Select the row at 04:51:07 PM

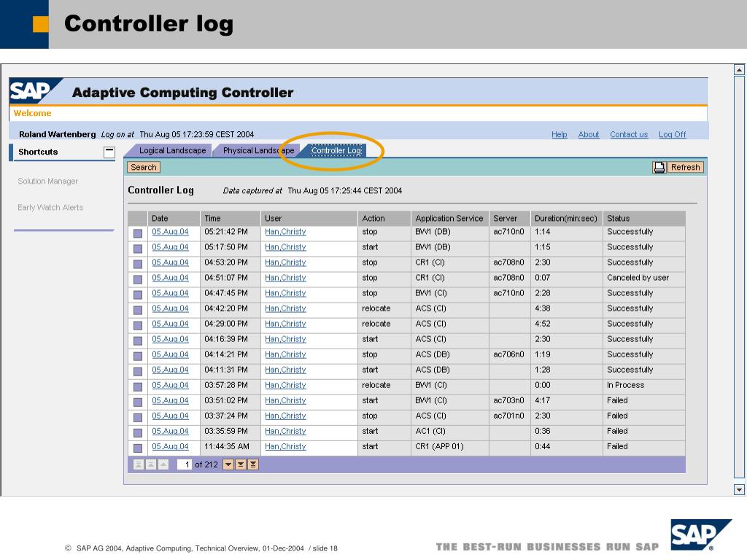[138, 279]
